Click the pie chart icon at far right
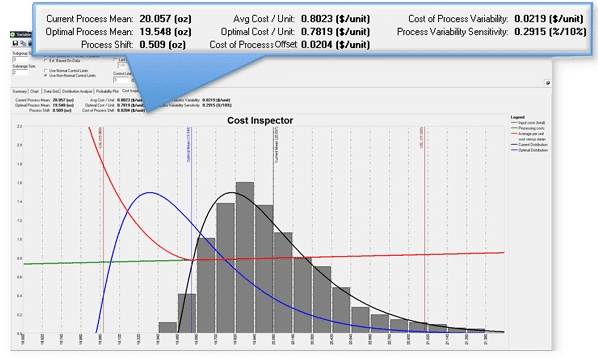 coord(548,83)
